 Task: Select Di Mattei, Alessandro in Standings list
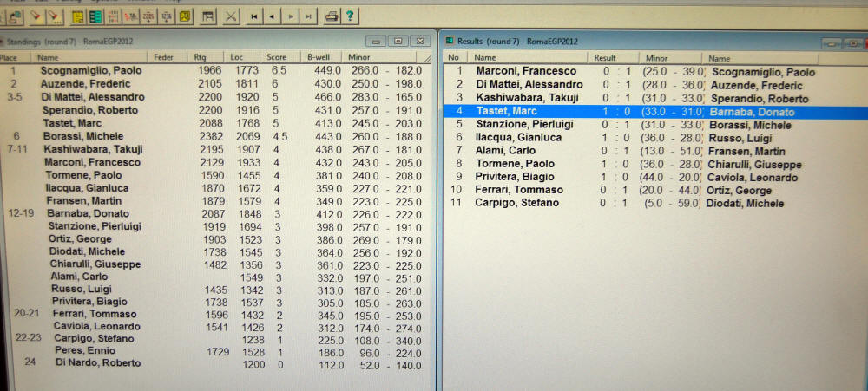point(93,97)
